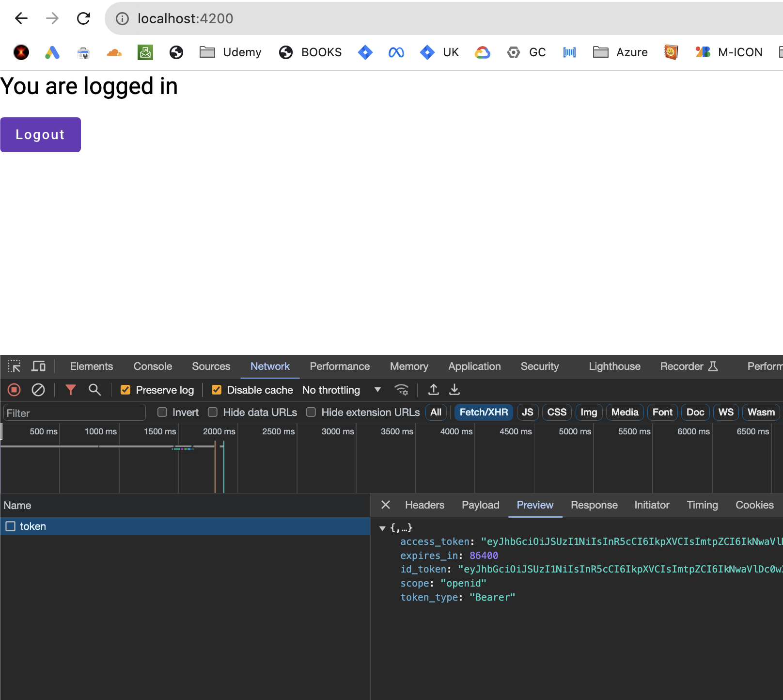783x700 pixels.
Task: Uncheck the Disable cache checkbox
Action: 217,390
